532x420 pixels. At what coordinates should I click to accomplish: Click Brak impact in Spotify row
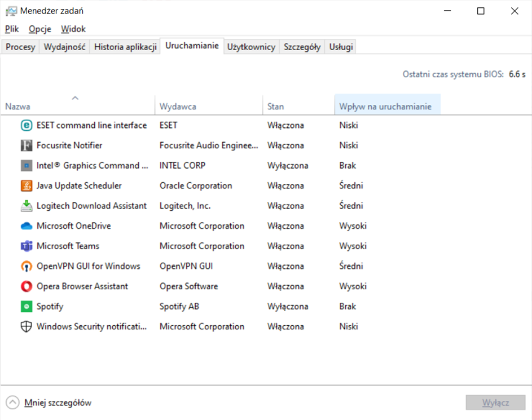pos(348,307)
